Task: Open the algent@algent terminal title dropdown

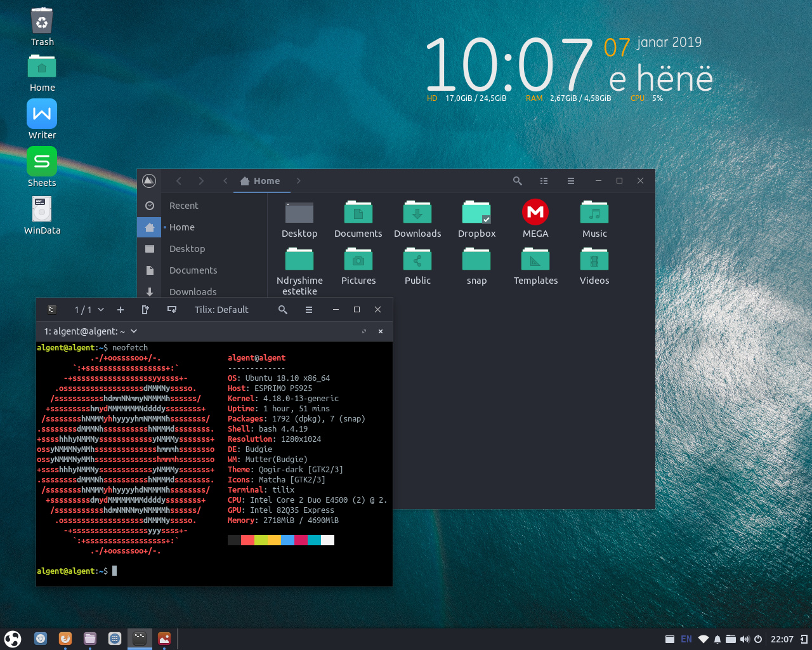Action: click(133, 331)
